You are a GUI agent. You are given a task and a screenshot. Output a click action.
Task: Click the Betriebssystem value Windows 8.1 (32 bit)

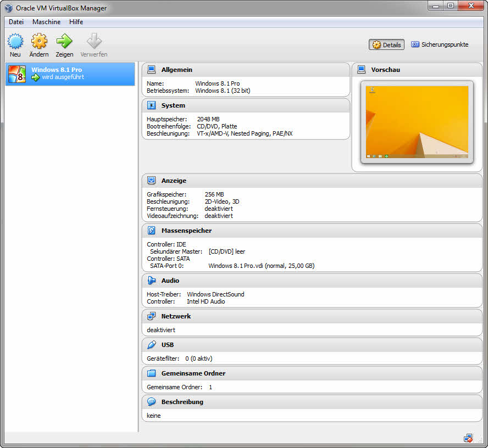[223, 91]
